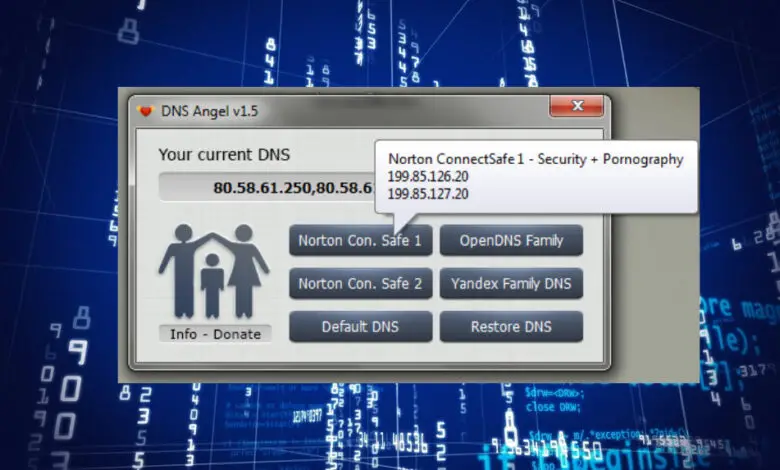Apply Norton Con. Safe 2 DNS

[360, 283]
